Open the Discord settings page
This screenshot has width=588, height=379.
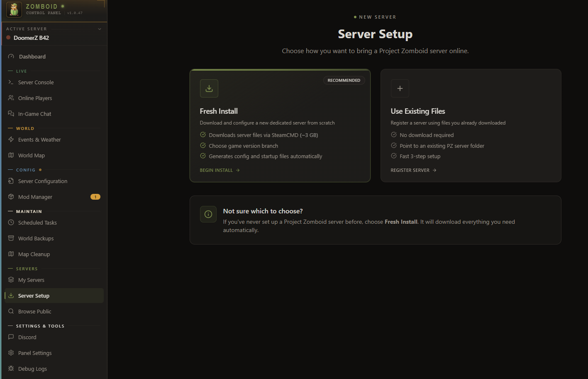[54, 337]
